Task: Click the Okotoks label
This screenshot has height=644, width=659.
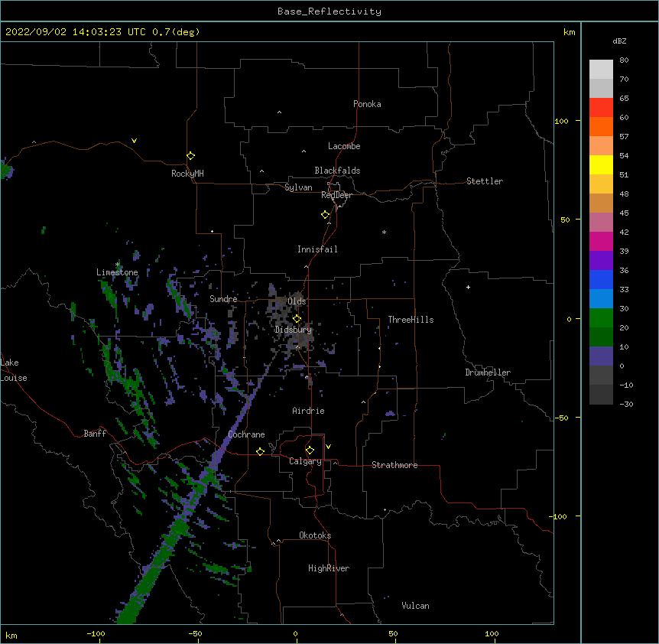Action: (315, 535)
